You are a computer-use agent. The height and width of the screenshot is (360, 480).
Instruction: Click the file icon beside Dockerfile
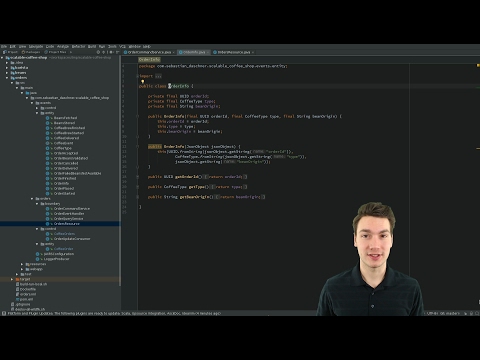pos(17,289)
